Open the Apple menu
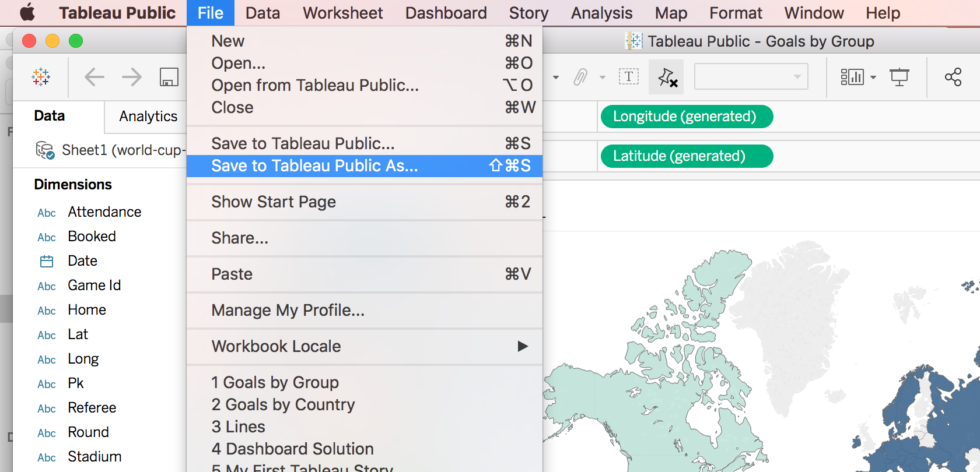980x472 pixels. coord(27,13)
